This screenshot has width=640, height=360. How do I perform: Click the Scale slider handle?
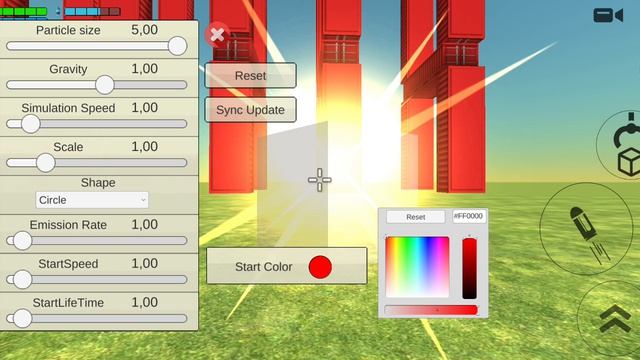point(46,163)
